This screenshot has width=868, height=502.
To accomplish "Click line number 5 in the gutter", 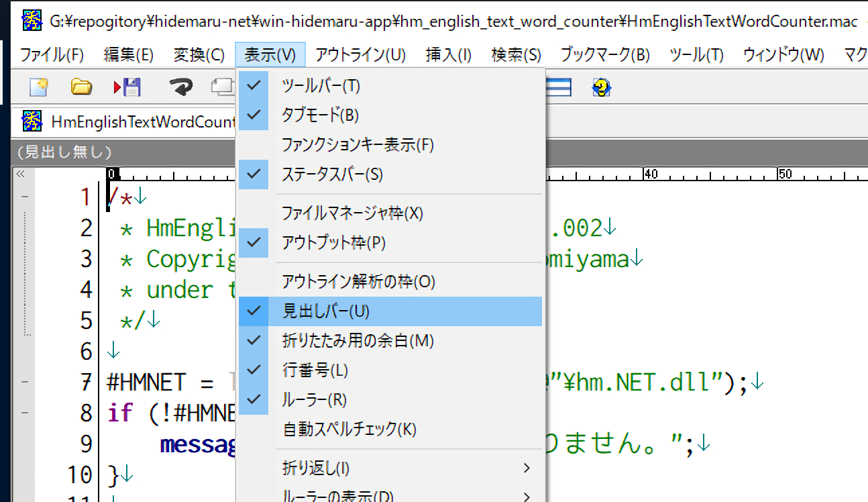I will [x=85, y=320].
